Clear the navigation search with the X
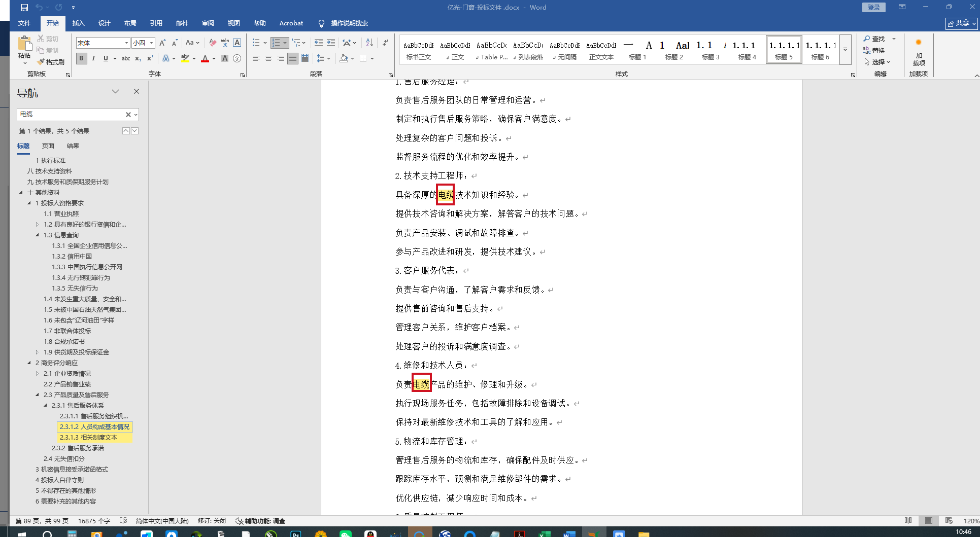 pyautogui.click(x=128, y=115)
